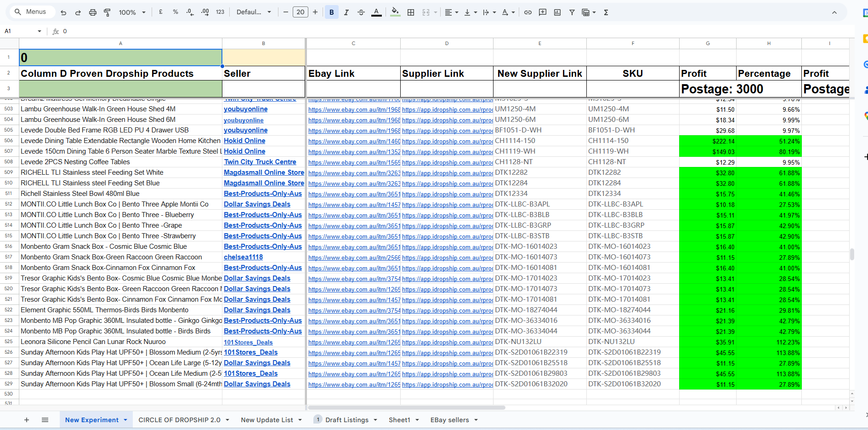Open text wrapping dropdown
Image resolution: width=868 pixels, height=430 pixels.
coord(489,12)
